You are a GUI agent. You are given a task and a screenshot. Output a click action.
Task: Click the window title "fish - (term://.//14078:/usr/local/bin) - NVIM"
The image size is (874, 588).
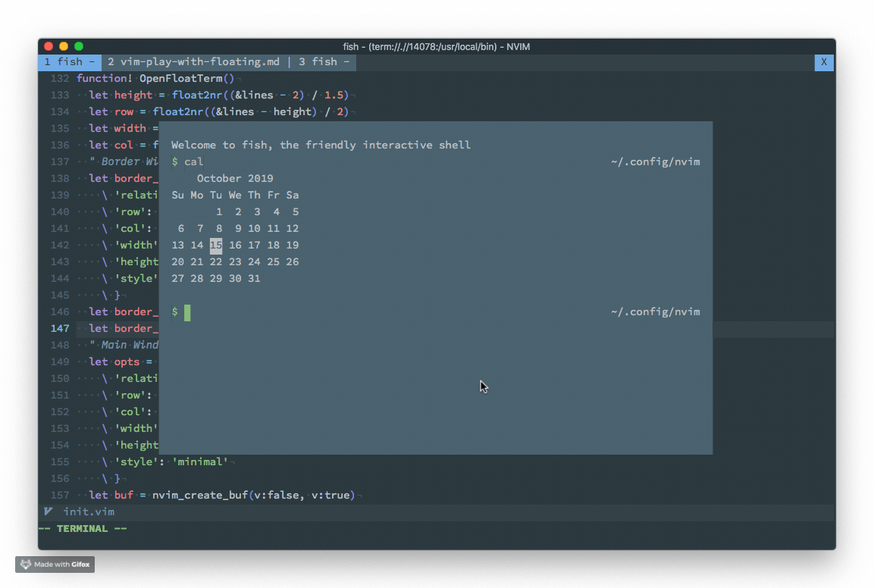tap(437, 47)
